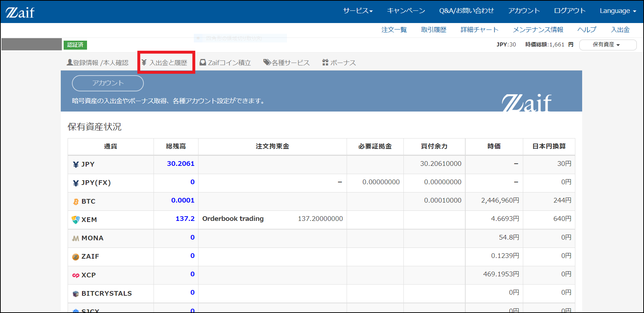Open the 入出金 link in sub navigation
Image resolution: width=644 pixels, height=313 pixels.
point(620,30)
